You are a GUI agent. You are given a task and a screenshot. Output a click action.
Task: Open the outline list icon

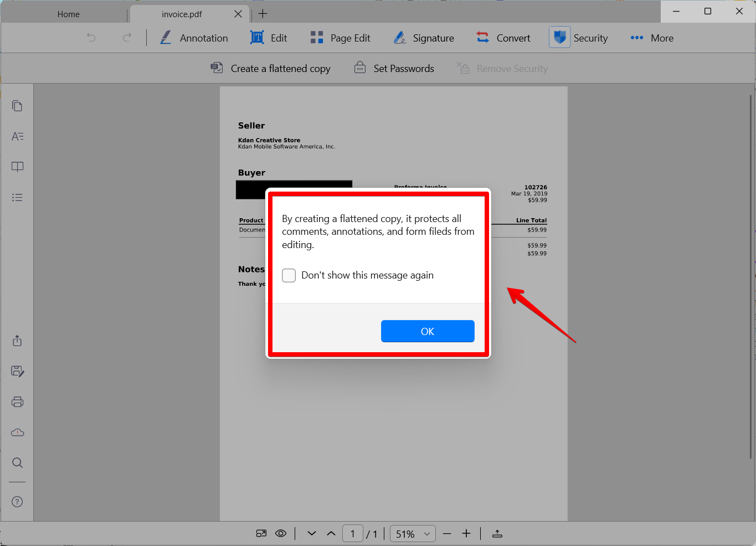click(x=17, y=197)
